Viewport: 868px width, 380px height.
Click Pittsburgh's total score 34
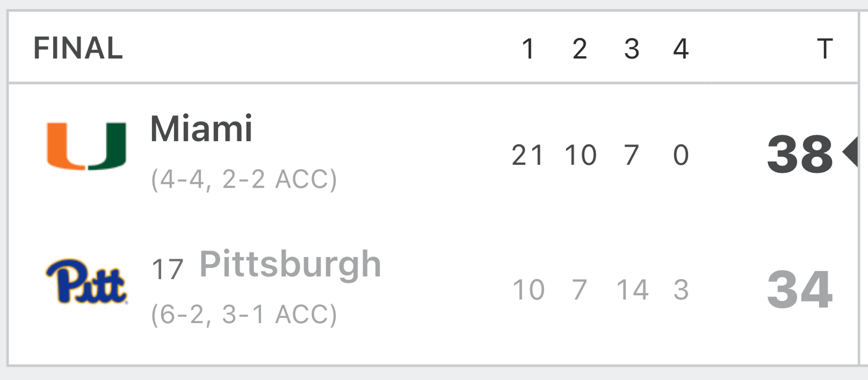tap(800, 290)
